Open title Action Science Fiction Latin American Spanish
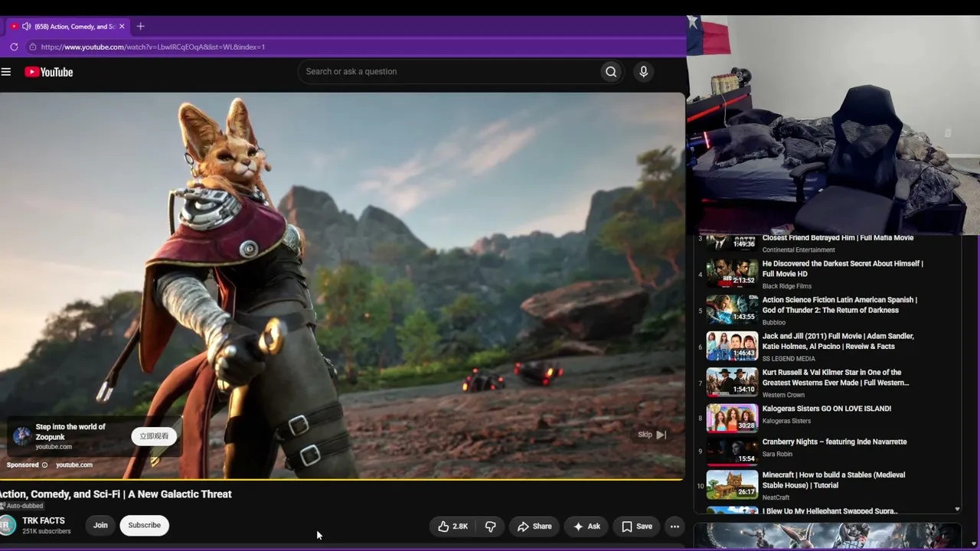Screen dimensions: 980x551 (840, 305)
